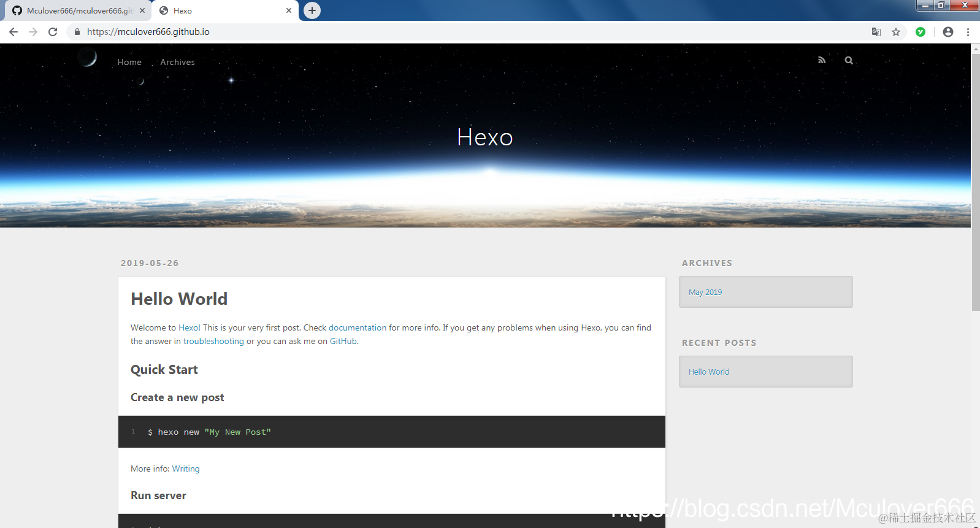The width and height of the screenshot is (980, 528).
Task: Follow the Hexo link in welcome text
Action: [x=188, y=327]
